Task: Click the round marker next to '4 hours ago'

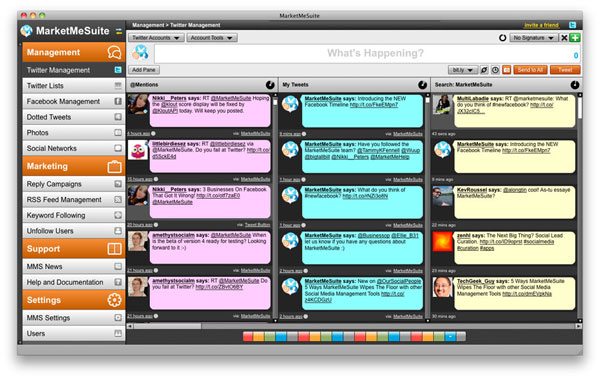Action: pos(153,134)
